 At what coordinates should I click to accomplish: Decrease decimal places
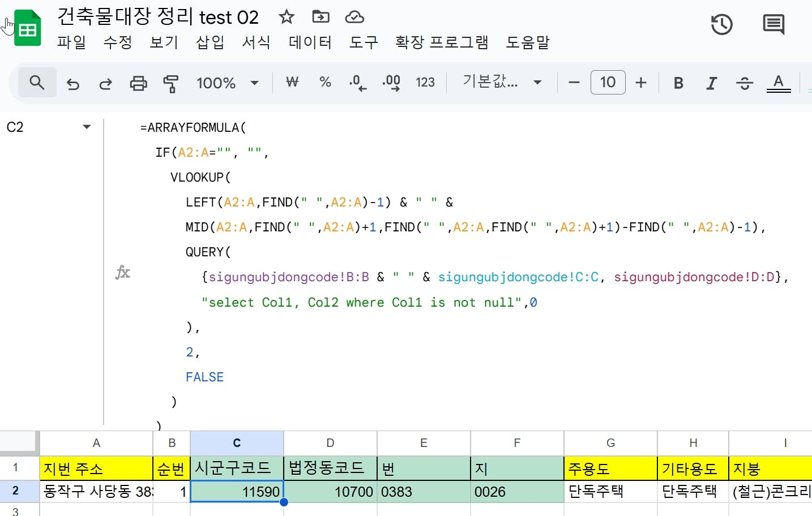coord(357,83)
